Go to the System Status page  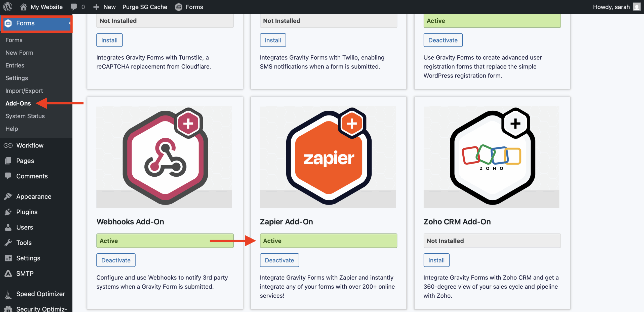click(25, 116)
